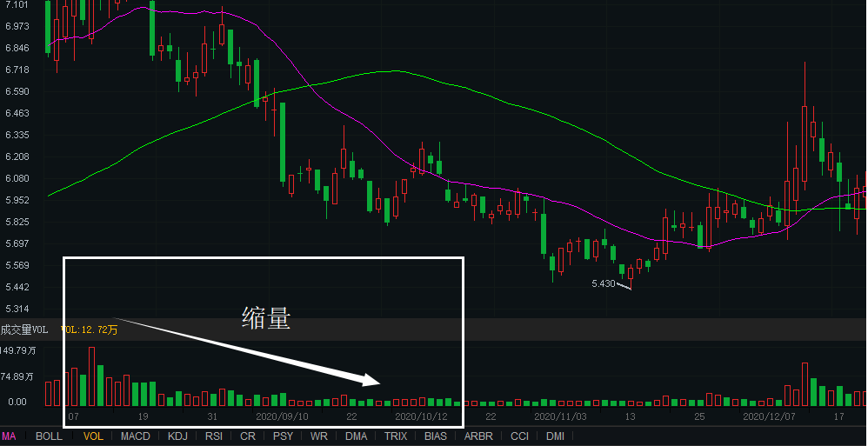868x446 pixels.
Task: Click the 2020/10/12 date label
Action: pyautogui.click(x=421, y=416)
